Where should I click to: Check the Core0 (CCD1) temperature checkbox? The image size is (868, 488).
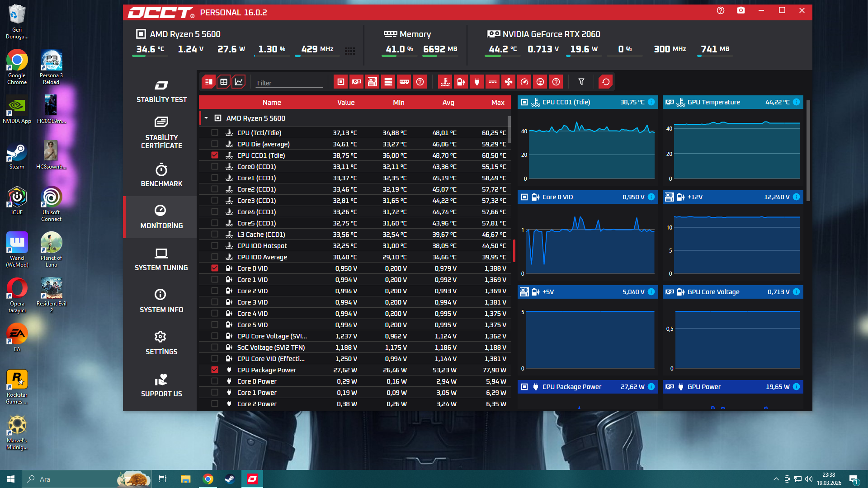pyautogui.click(x=215, y=167)
